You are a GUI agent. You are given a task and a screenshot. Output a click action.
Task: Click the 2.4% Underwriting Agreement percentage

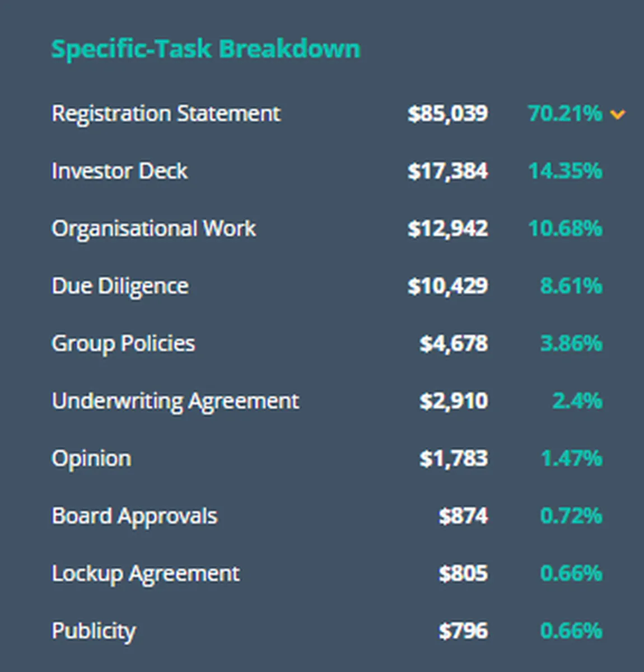tap(577, 401)
